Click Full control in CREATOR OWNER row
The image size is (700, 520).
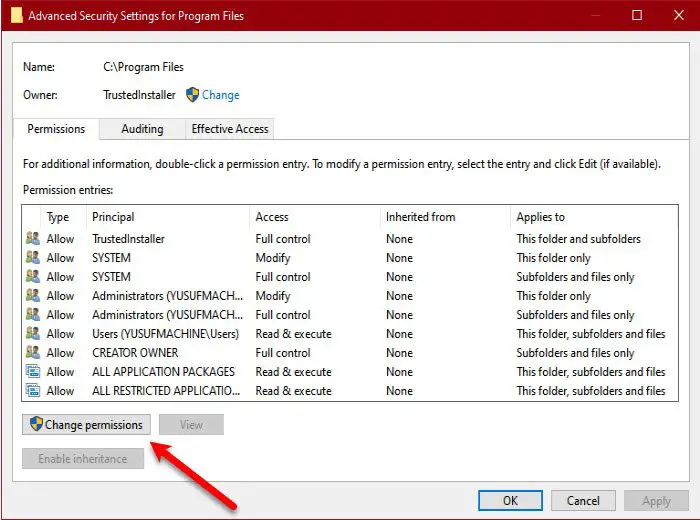[x=283, y=353]
